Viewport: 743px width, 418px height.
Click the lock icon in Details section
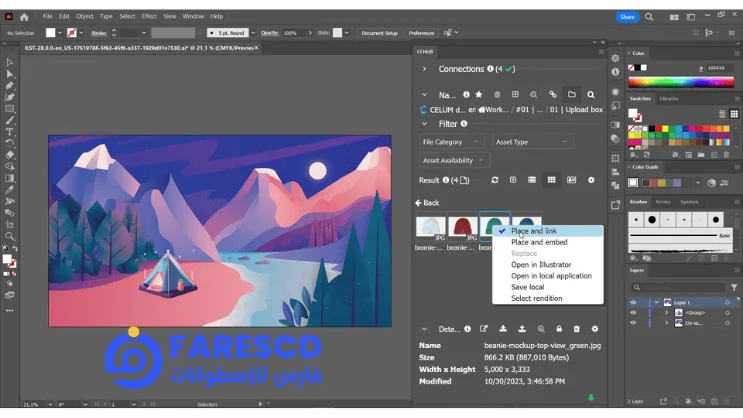[x=558, y=329]
